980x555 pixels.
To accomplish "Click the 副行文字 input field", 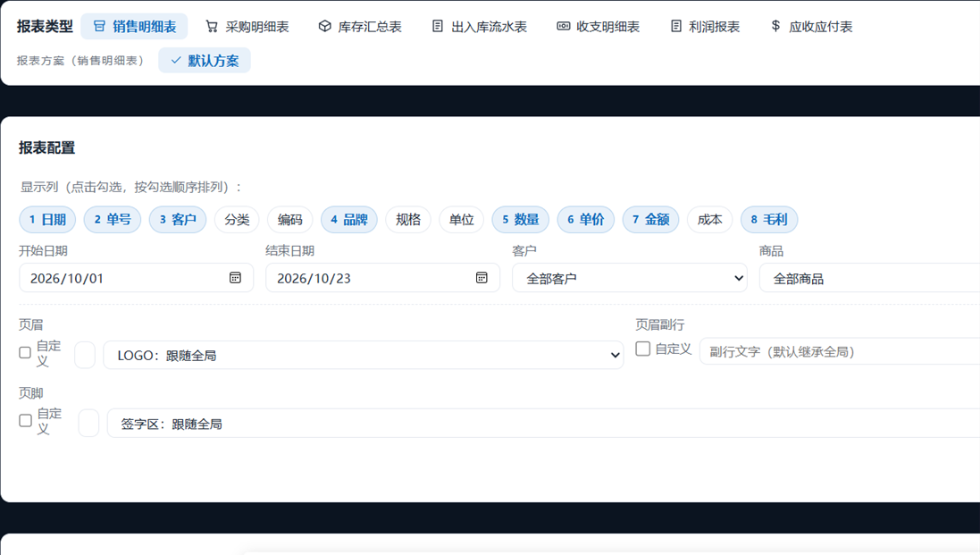I will [x=840, y=351].
